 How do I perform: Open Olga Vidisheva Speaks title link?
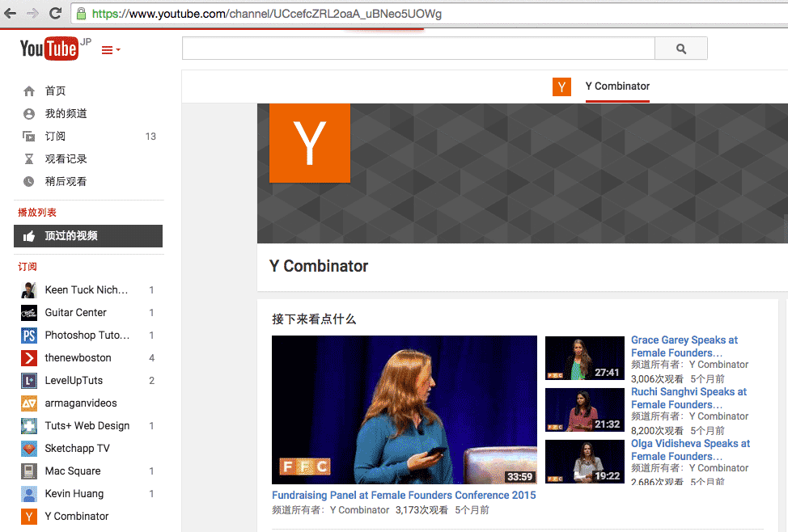click(690, 450)
